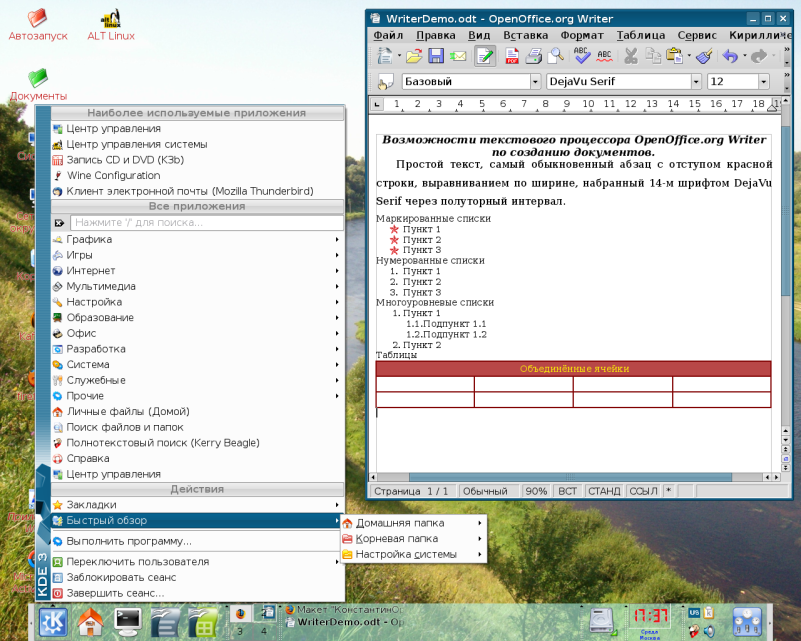Click the Print file icon
The image size is (801, 641).
click(534, 56)
